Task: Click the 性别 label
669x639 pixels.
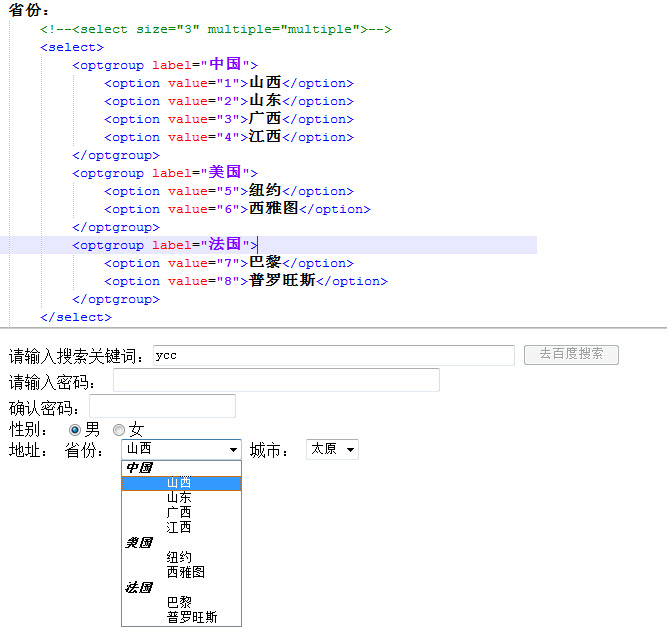Action: (28, 430)
